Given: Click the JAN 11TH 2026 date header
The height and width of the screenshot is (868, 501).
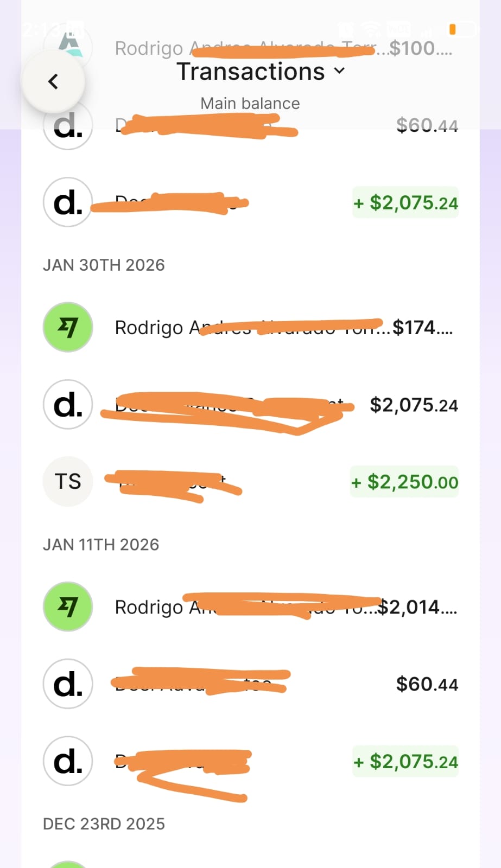Looking at the screenshot, I should pyautogui.click(x=101, y=544).
